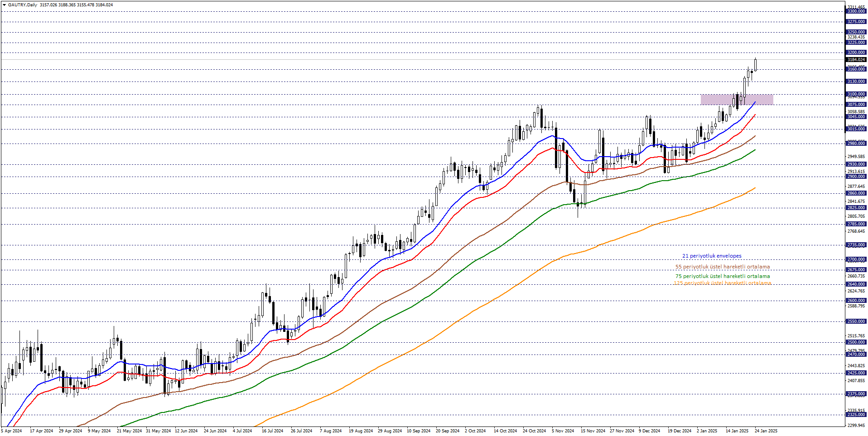Click the 2550.000 horizontal level label
Image resolution: width=868 pixels, height=436 pixels.
(856, 321)
